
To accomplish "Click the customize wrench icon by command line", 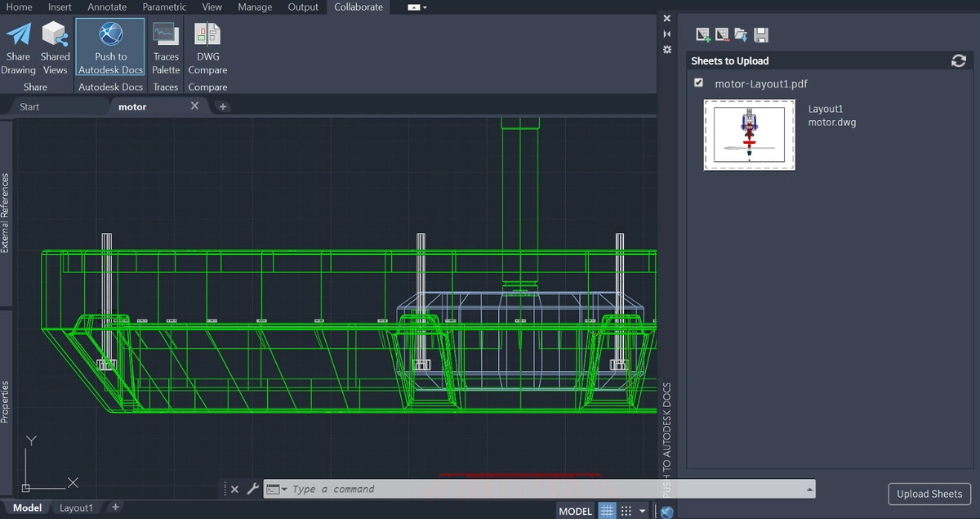I will (x=253, y=489).
